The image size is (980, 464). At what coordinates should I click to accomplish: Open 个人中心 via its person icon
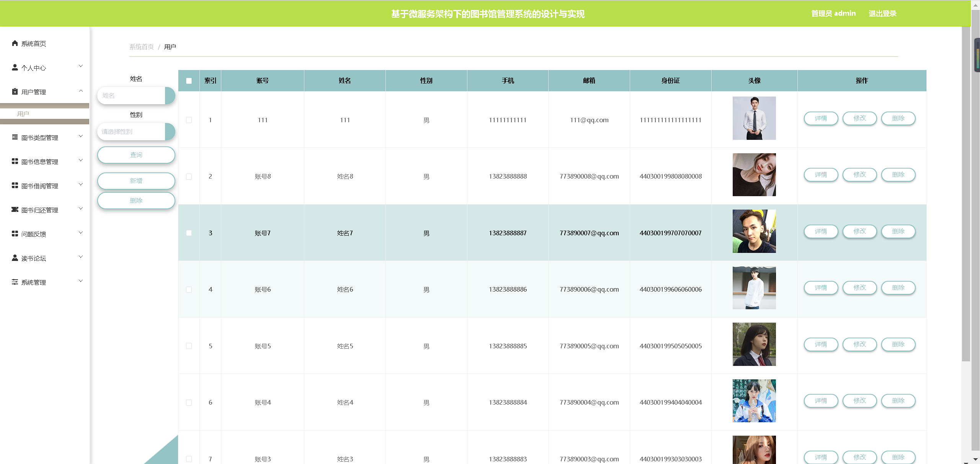tap(15, 68)
